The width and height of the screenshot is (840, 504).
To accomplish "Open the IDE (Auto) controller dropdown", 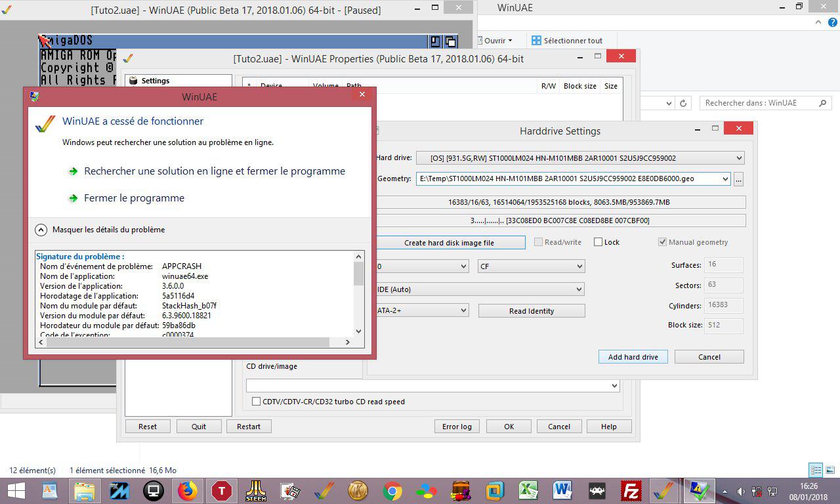I will click(x=578, y=289).
